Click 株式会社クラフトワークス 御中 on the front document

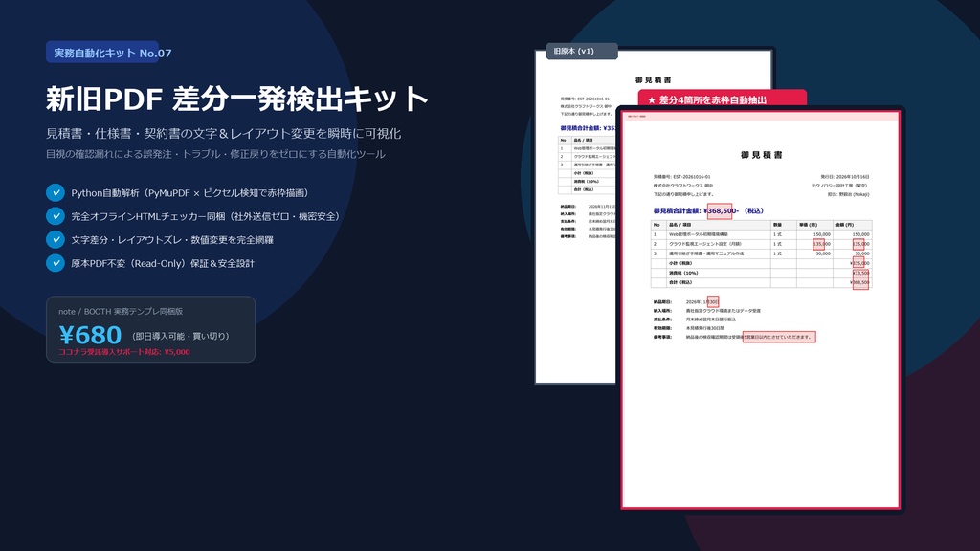(683, 186)
